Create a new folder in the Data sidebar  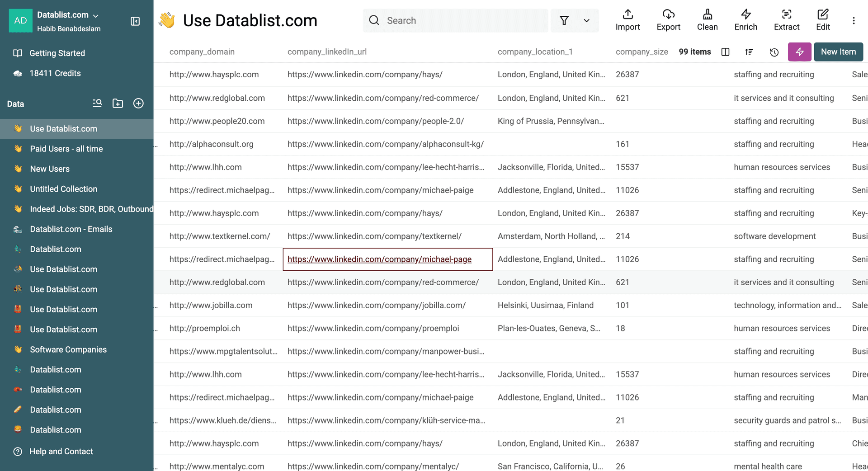pyautogui.click(x=118, y=103)
